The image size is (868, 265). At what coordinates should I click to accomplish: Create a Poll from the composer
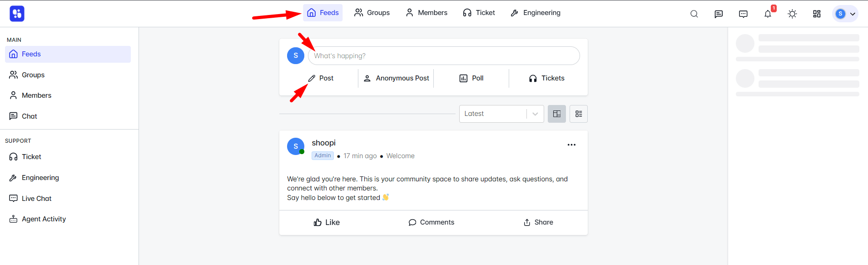(x=471, y=78)
